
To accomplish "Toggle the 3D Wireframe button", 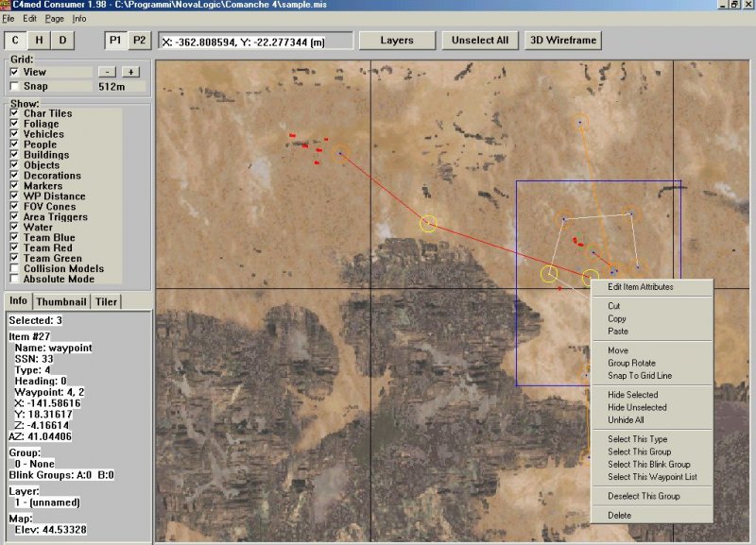I will (563, 41).
